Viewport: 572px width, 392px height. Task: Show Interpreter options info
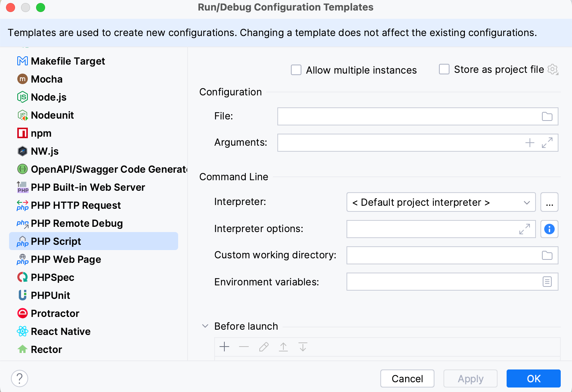coord(549,229)
